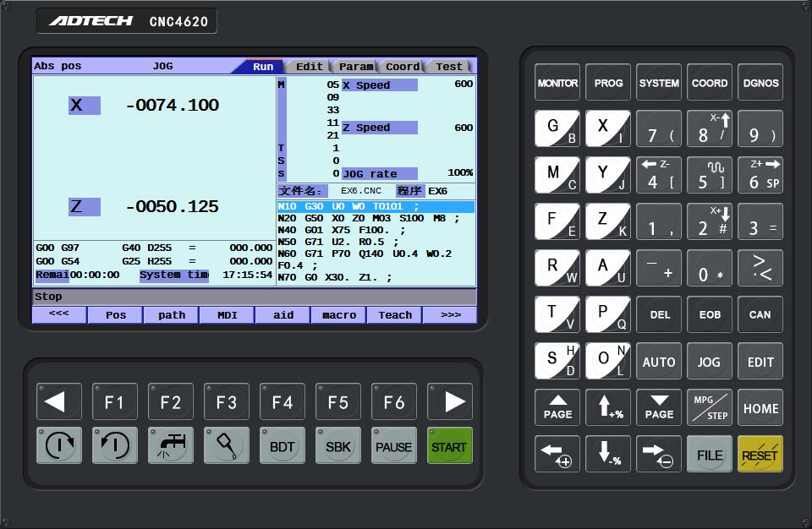
Task: Toggle the MPG/STEP mode key
Action: [x=709, y=407]
